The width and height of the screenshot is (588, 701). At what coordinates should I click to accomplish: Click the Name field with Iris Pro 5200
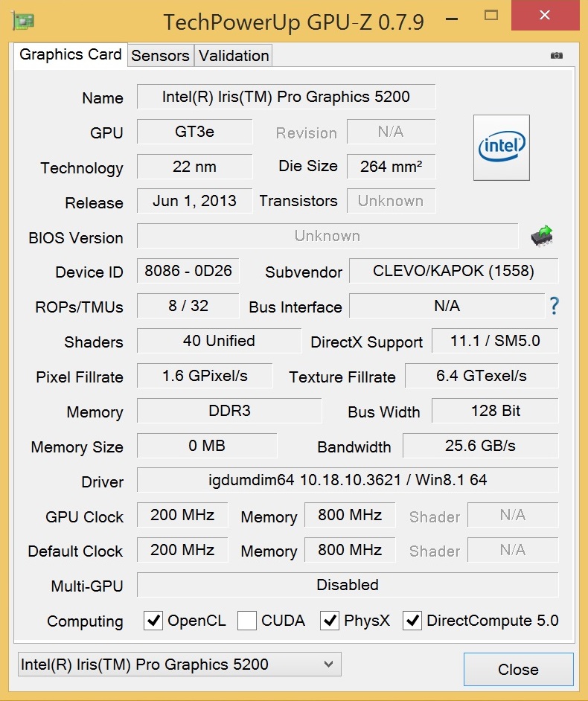tap(286, 97)
